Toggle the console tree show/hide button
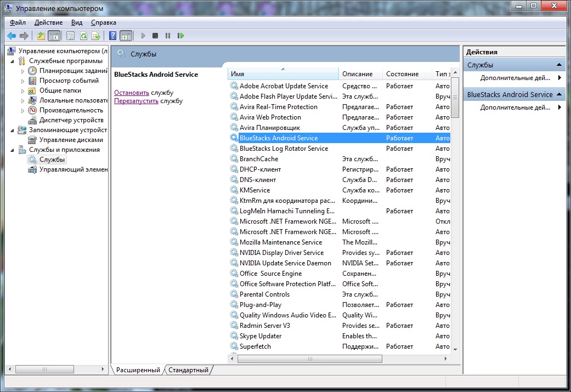 click(54, 36)
